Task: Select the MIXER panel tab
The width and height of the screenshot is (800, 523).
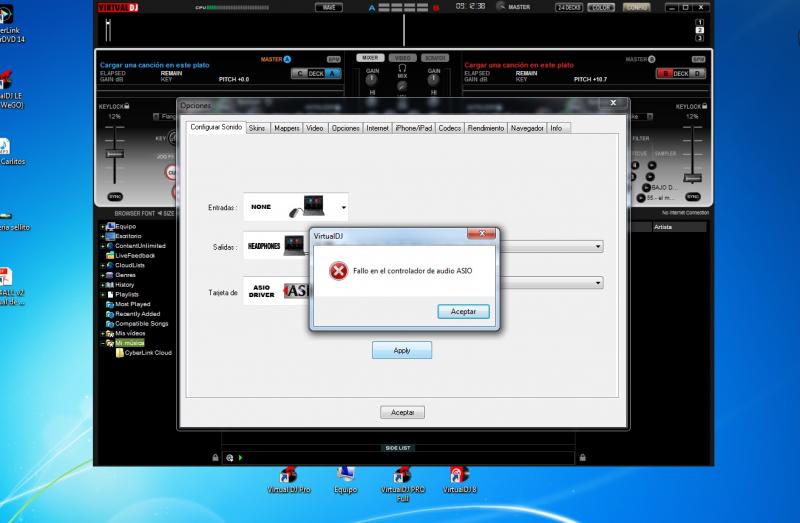Action: coord(370,58)
